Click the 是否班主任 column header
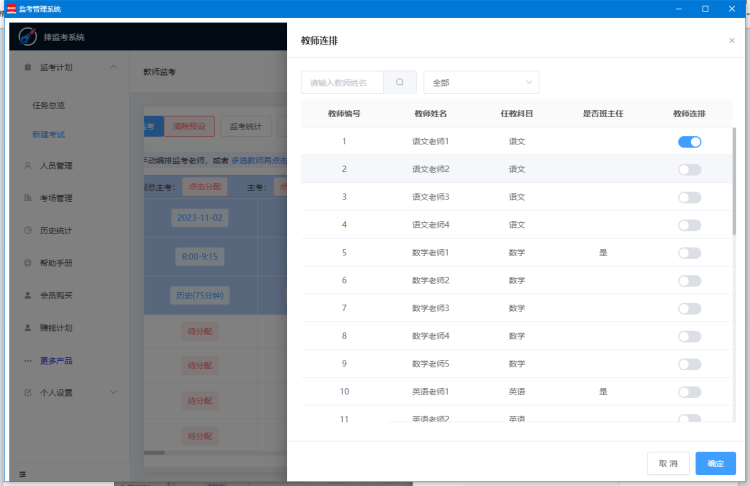750x486 pixels. click(x=603, y=113)
